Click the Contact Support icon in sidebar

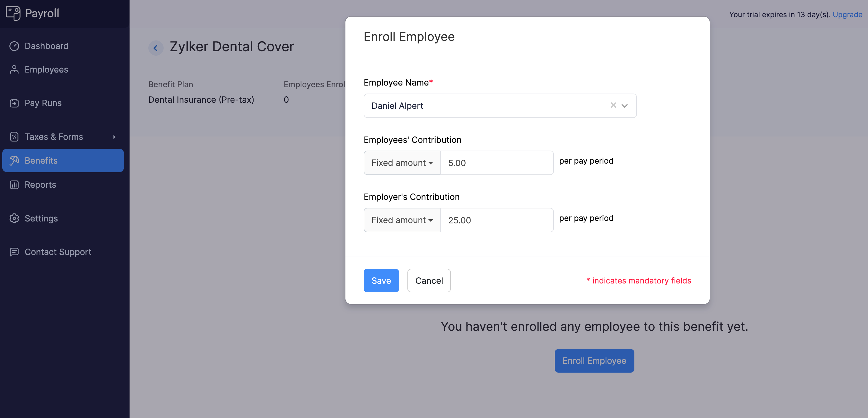click(15, 252)
